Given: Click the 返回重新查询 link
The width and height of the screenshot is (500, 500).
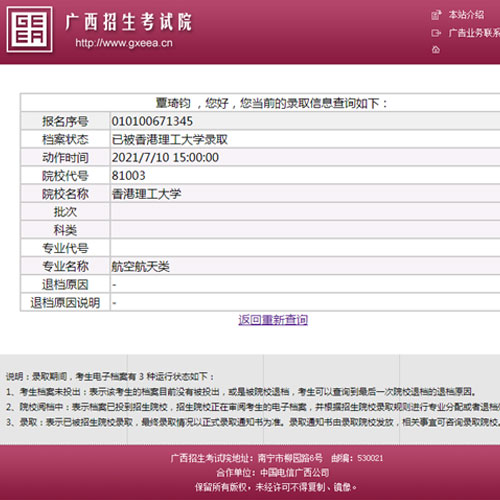Looking at the screenshot, I should (x=273, y=320).
